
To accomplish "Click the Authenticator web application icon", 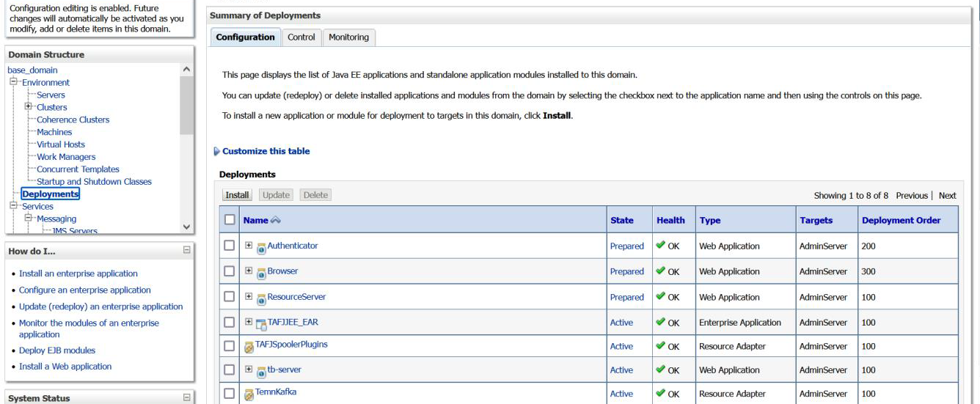I will [261, 247].
